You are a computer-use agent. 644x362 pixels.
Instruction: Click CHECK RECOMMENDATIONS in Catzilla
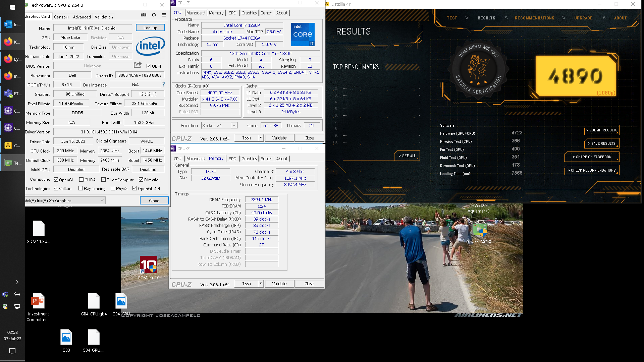pyautogui.click(x=592, y=170)
